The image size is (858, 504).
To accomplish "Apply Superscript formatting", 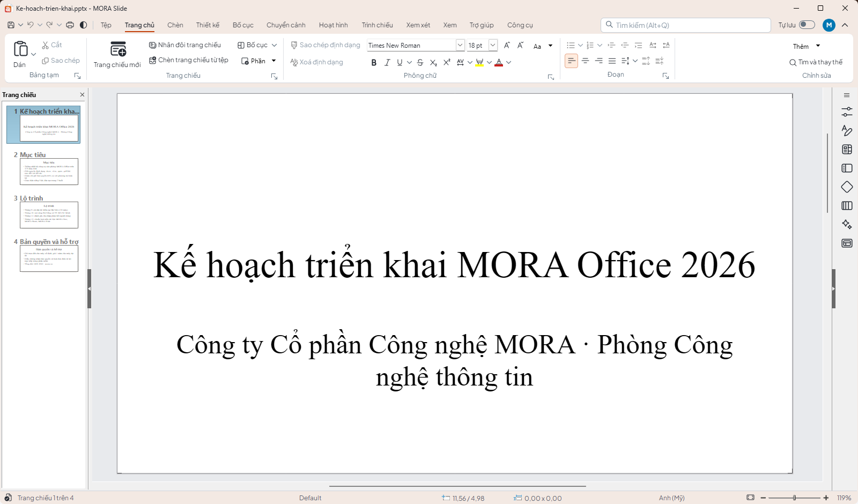I will point(447,63).
